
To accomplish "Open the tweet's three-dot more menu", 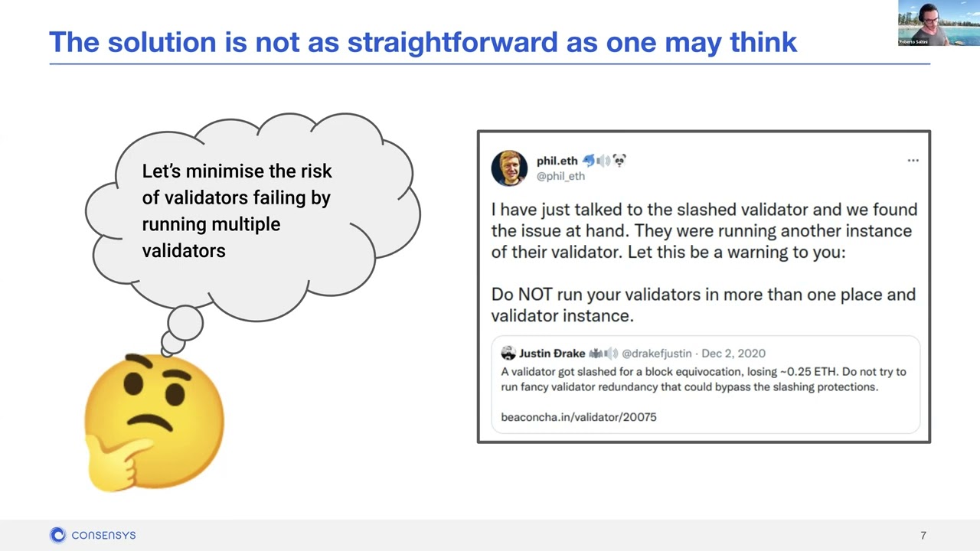I will pos(913,161).
